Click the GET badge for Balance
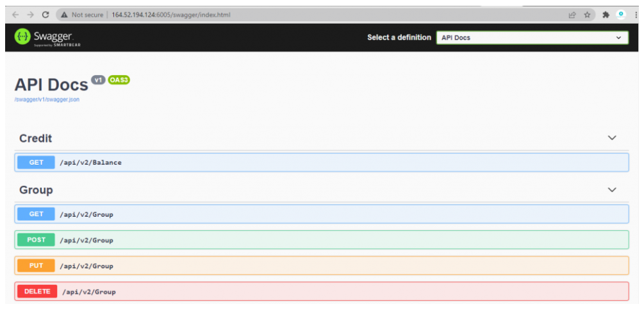The image size is (644, 311). [x=36, y=162]
